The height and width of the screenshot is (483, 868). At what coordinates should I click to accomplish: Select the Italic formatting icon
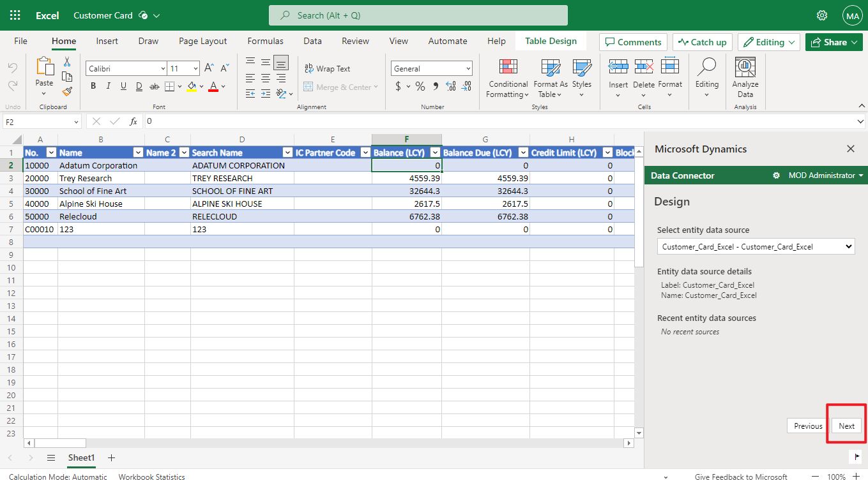[108, 86]
